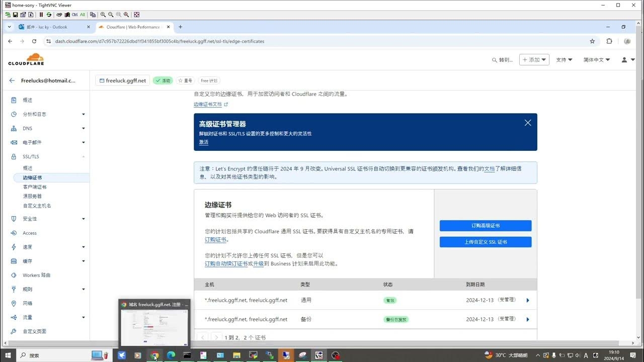Click the browser address bar
Image resolution: width=644 pixels, height=362 pixels.
pos(201,41)
